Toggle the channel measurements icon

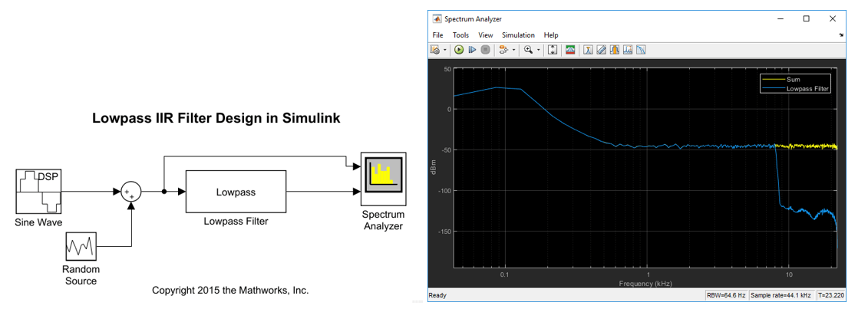[615, 50]
